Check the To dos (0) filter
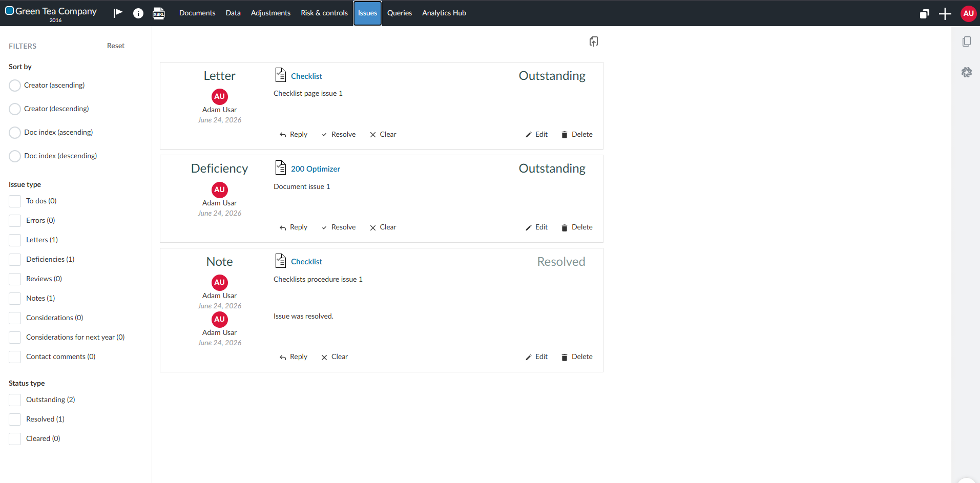This screenshot has width=980, height=483. pos(15,201)
